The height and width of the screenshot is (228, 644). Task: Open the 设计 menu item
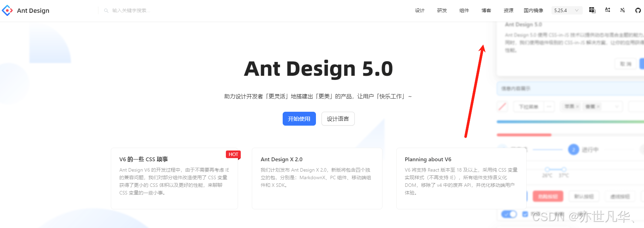coord(420,10)
